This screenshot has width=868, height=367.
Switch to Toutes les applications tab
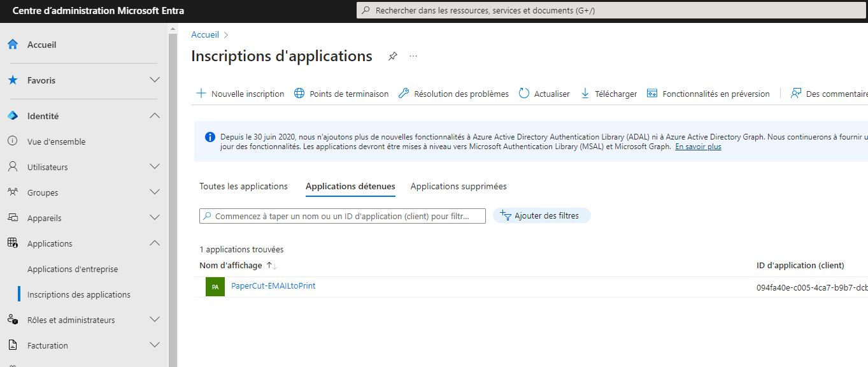(243, 186)
